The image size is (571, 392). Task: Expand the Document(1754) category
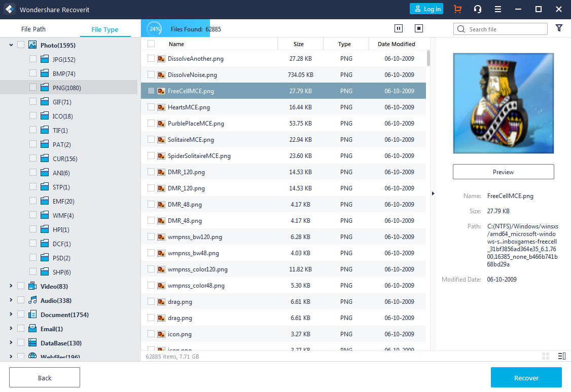[x=11, y=314]
